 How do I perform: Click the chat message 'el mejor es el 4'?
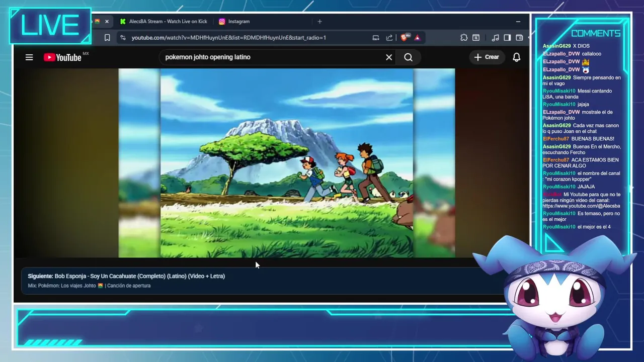[594, 227]
